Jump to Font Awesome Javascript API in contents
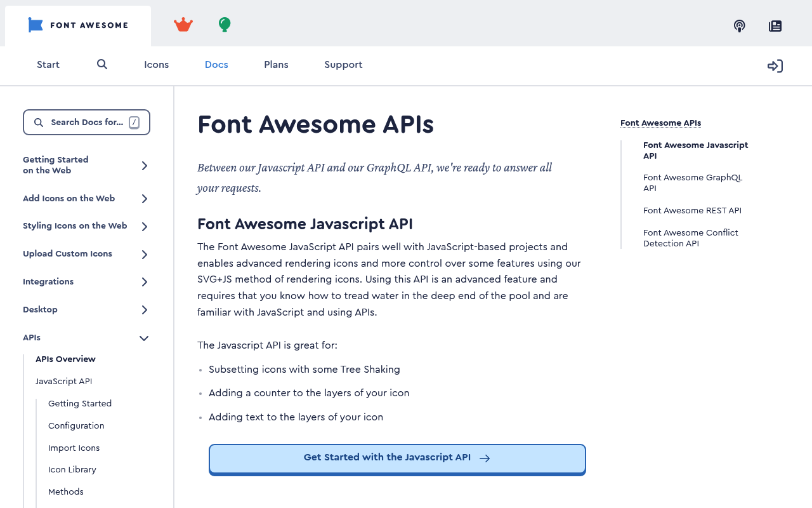The width and height of the screenshot is (812, 508). 696,150
